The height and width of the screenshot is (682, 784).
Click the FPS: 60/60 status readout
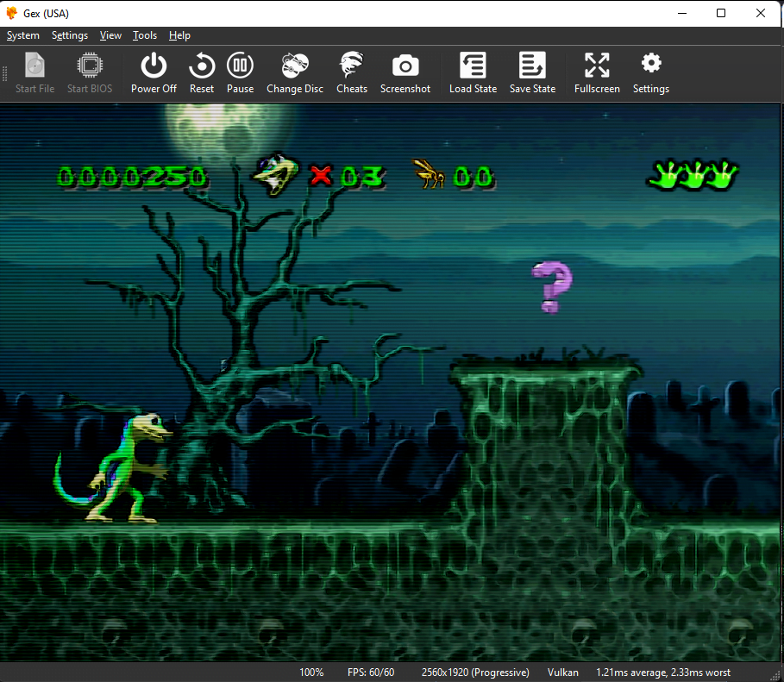pyautogui.click(x=371, y=673)
